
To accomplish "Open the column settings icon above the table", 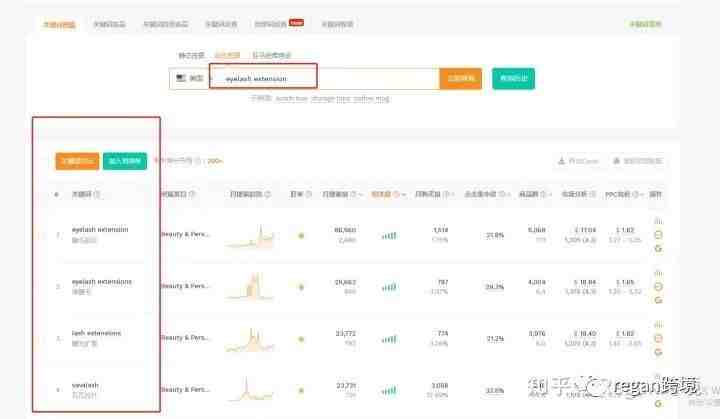I will (x=617, y=161).
